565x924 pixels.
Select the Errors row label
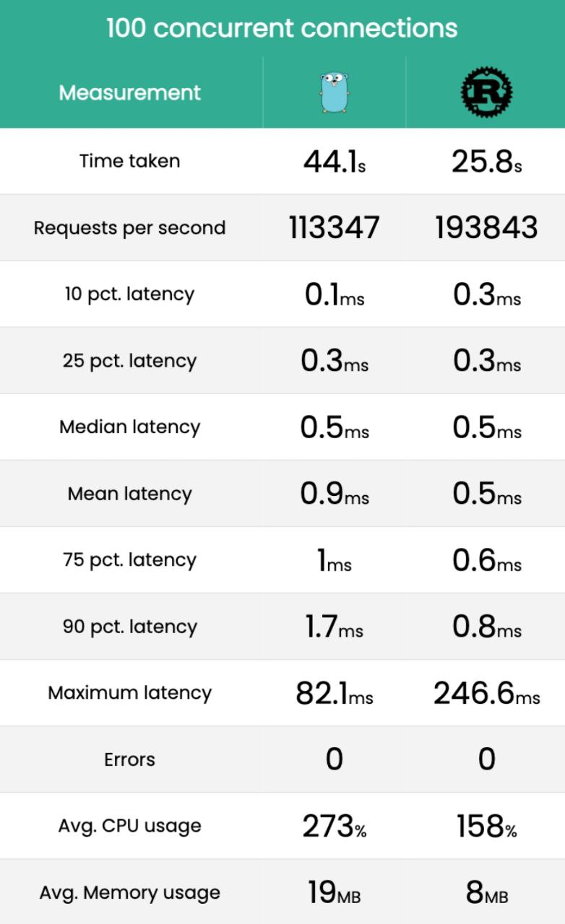130,759
